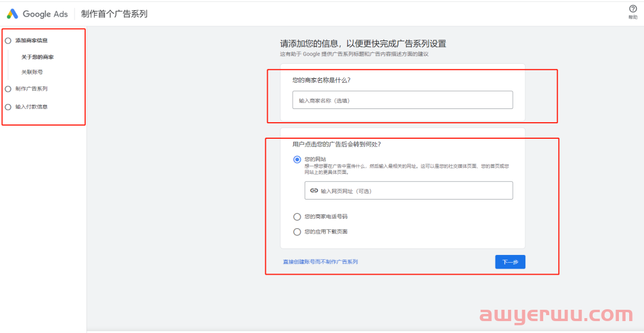Focus the 输入网页网址 input field
This screenshot has height=333, width=644.
click(408, 191)
